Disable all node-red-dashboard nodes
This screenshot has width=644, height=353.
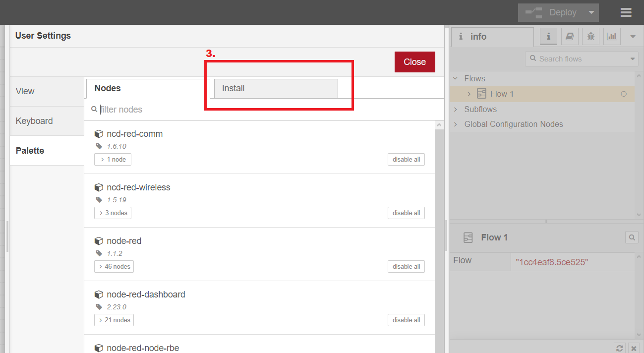(x=406, y=320)
